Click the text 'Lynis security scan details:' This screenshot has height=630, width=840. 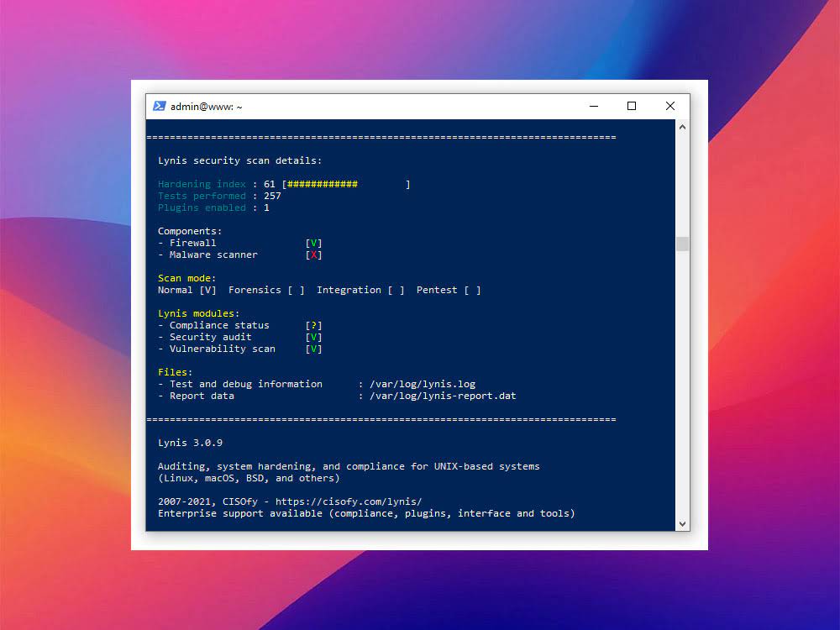click(240, 160)
